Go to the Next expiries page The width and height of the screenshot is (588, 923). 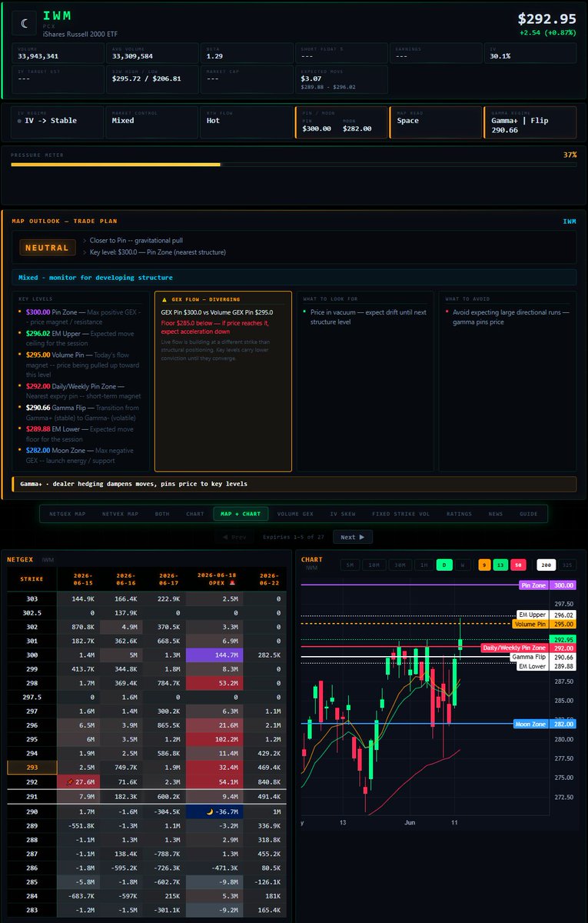point(352,537)
